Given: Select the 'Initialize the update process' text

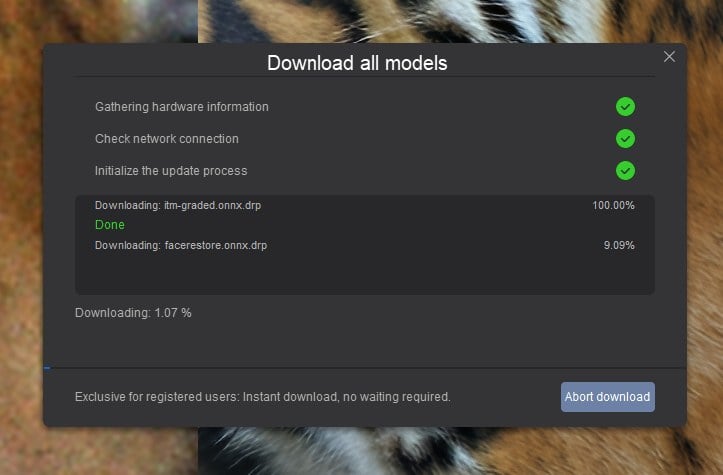Looking at the screenshot, I should 171,171.
